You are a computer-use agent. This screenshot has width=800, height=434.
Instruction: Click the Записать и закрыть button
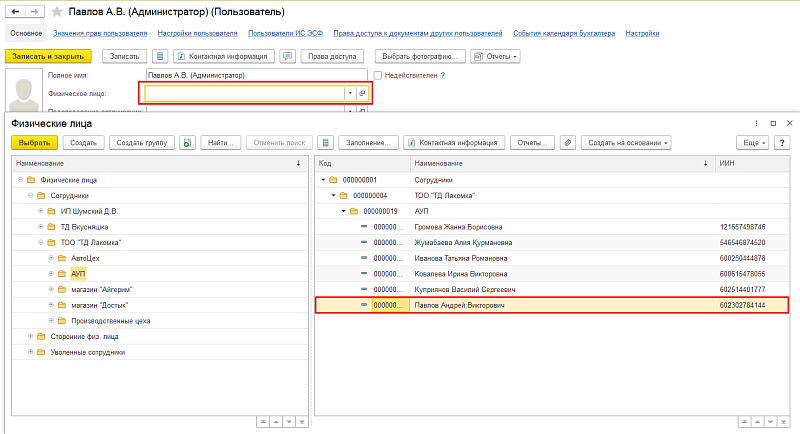48,56
